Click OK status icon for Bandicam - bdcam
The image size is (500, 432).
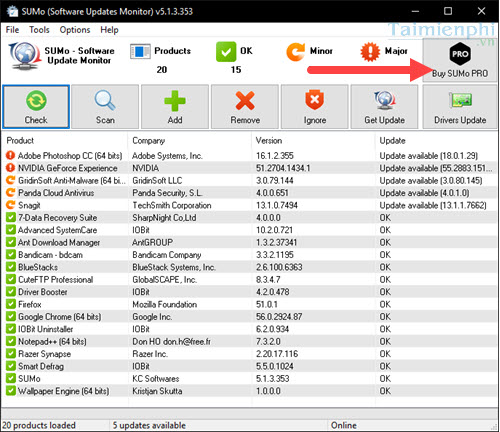tap(11, 255)
